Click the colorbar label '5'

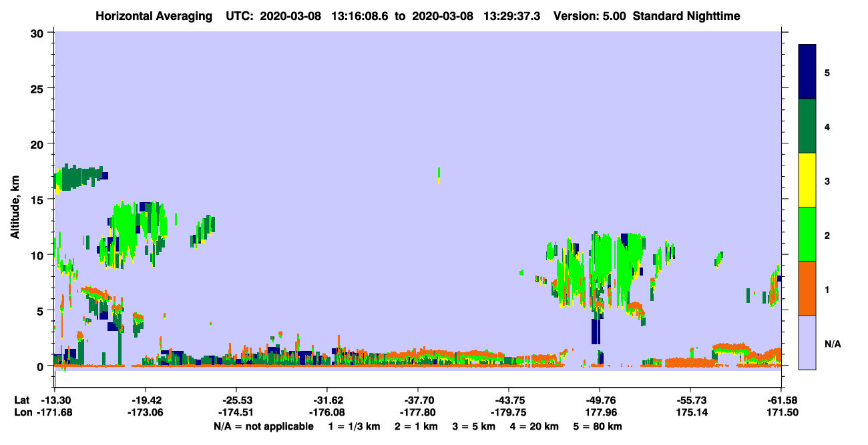[827, 72]
